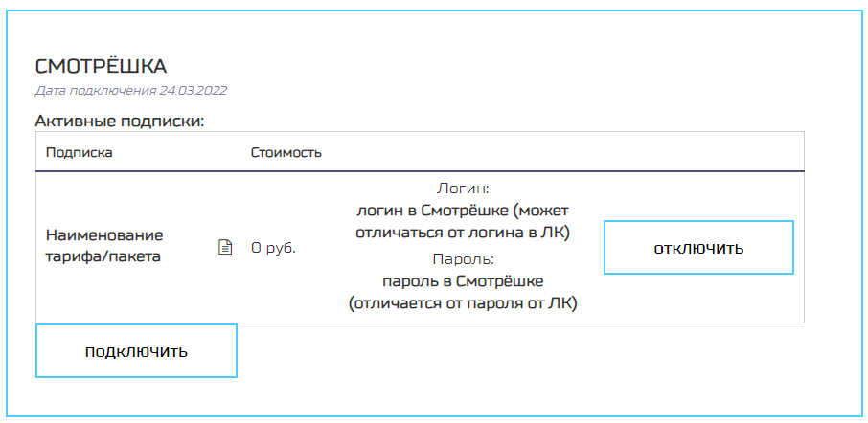
Task: Select the "пароль в Смотрёшке" value text
Action: [x=463, y=281]
